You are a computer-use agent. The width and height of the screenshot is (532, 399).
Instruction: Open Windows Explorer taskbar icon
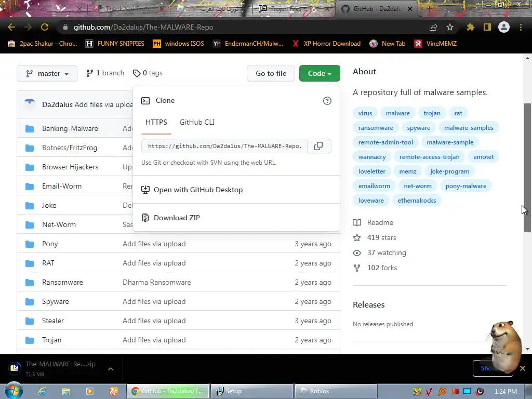(66, 391)
